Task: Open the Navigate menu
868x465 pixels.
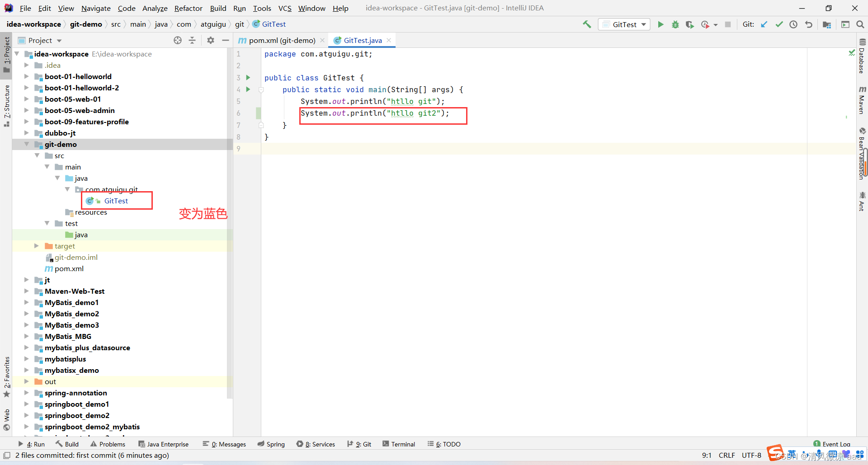Action: coord(96,8)
